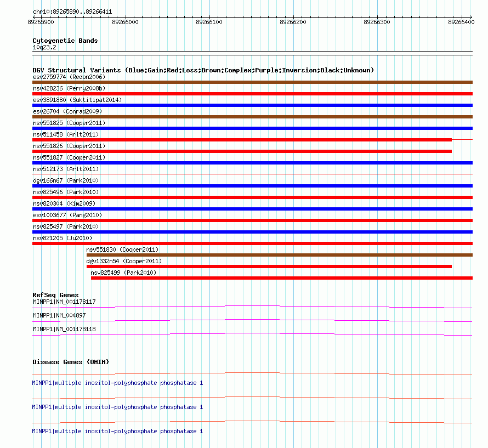Click the Cytogenetic Bands track heading
Screen dimensions: 488x448
click(x=65, y=41)
